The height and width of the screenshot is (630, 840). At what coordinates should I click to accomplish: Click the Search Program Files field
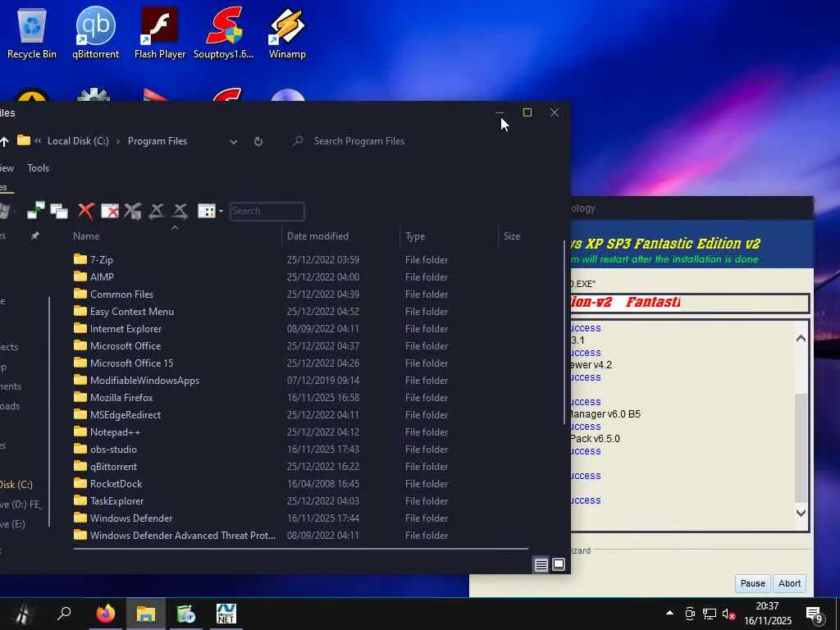click(x=359, y=141)
